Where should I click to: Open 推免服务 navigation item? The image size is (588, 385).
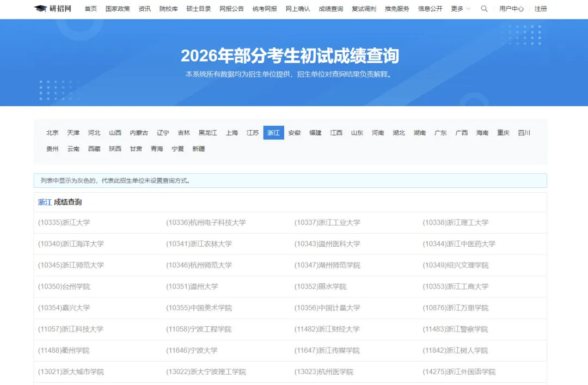[397, 9]
